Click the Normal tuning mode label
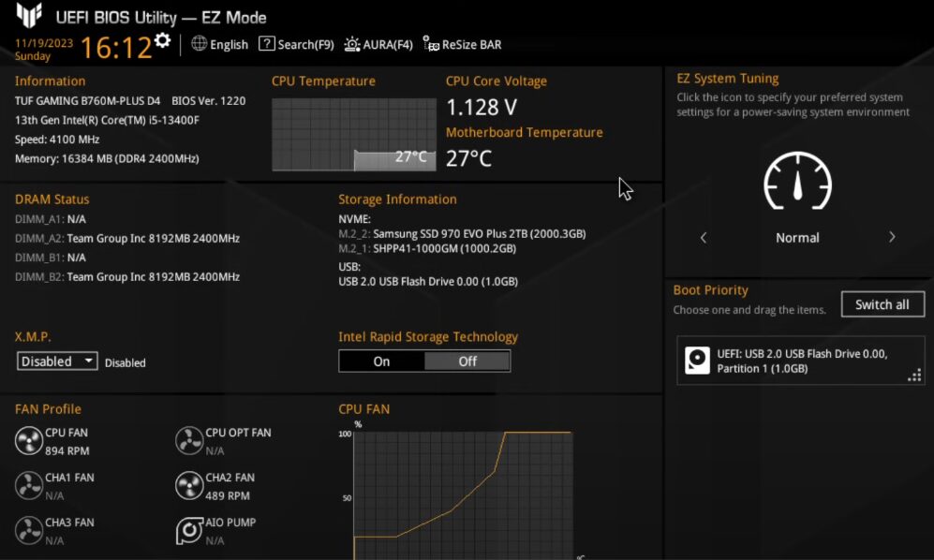This screenshot has width=934, height=560. click(x=797, y=238)
